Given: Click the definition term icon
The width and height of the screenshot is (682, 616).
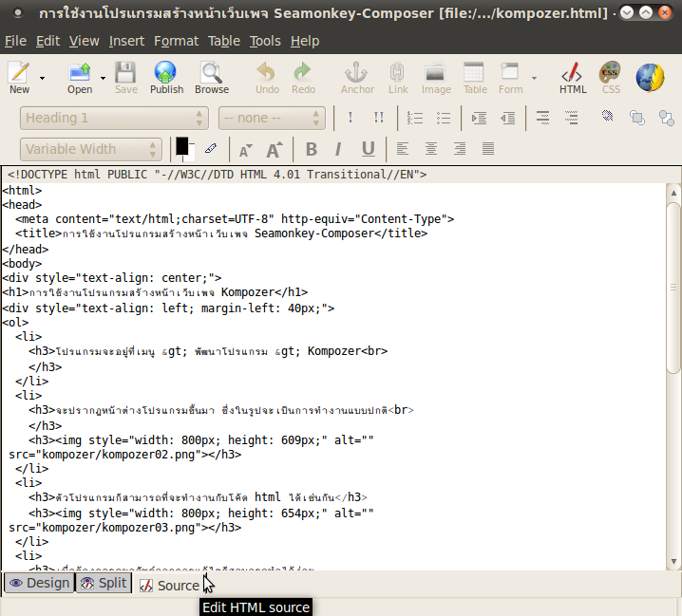Looking at the screenshot, I should (x=542, y=118).
